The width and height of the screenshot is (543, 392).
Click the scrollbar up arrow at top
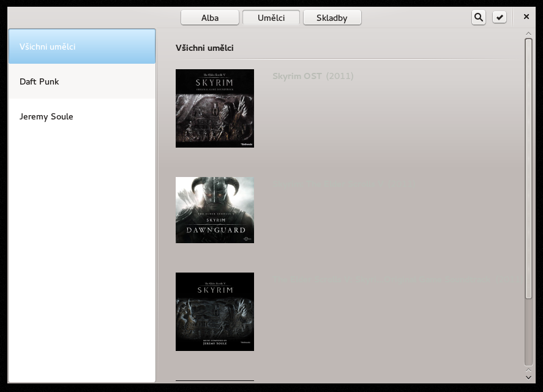pyautogui.click(x=528, y=34)
